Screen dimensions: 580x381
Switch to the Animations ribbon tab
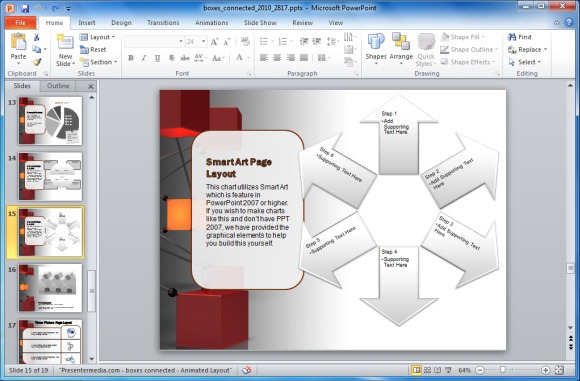pyautogui.click(x=212, y=23)
